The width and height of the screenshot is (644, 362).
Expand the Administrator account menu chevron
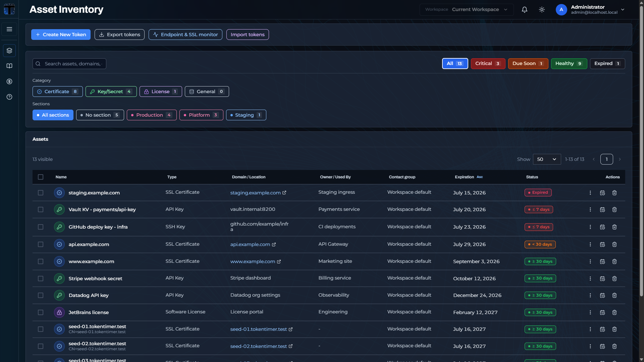623,10
